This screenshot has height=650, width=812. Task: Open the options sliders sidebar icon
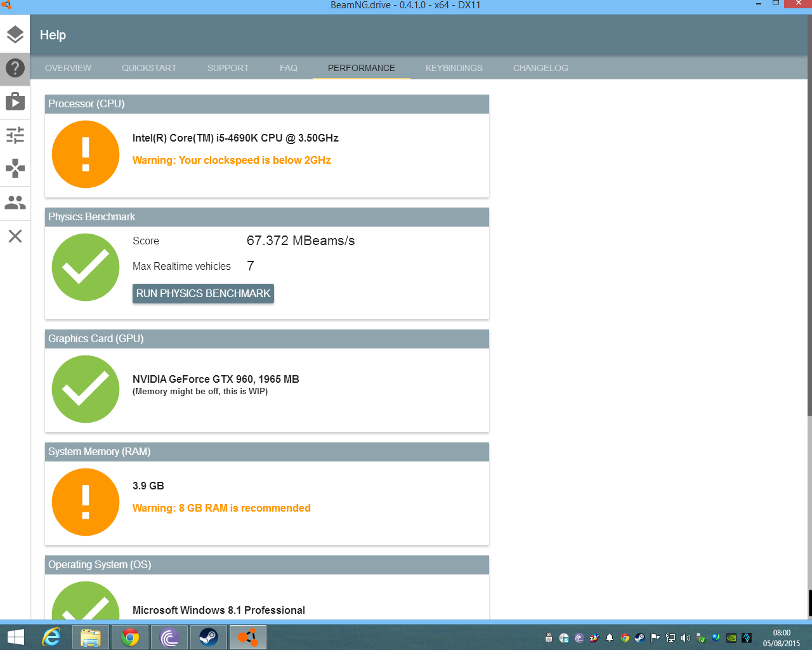pyautogui.click(x=15, y=135)
